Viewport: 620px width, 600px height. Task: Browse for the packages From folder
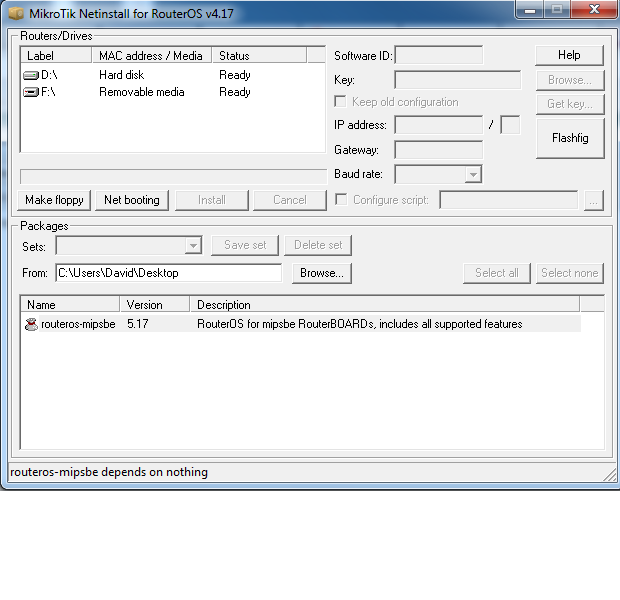(322, 273)
